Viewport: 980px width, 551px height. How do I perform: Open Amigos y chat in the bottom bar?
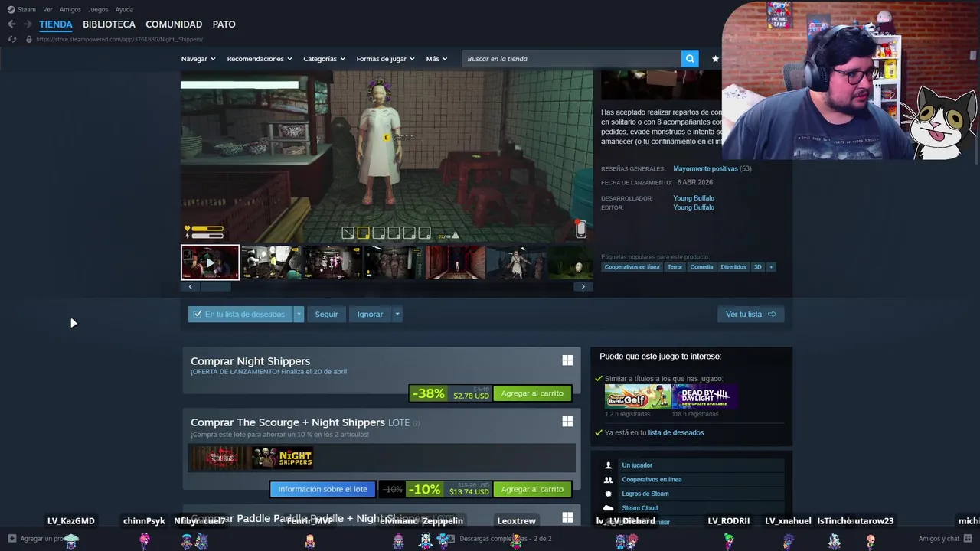coord(939,539)
